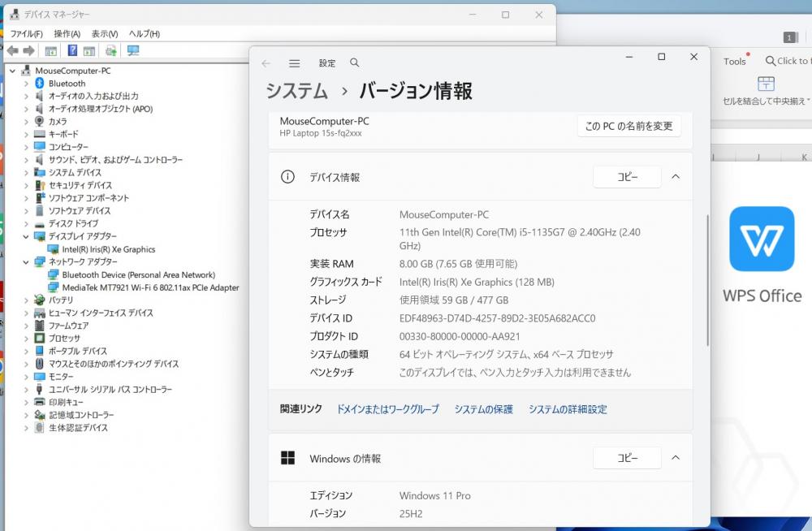Viewport: 812px width, 531px height.
Task: Open the 操作(A) menu
Action: [67, 34]
